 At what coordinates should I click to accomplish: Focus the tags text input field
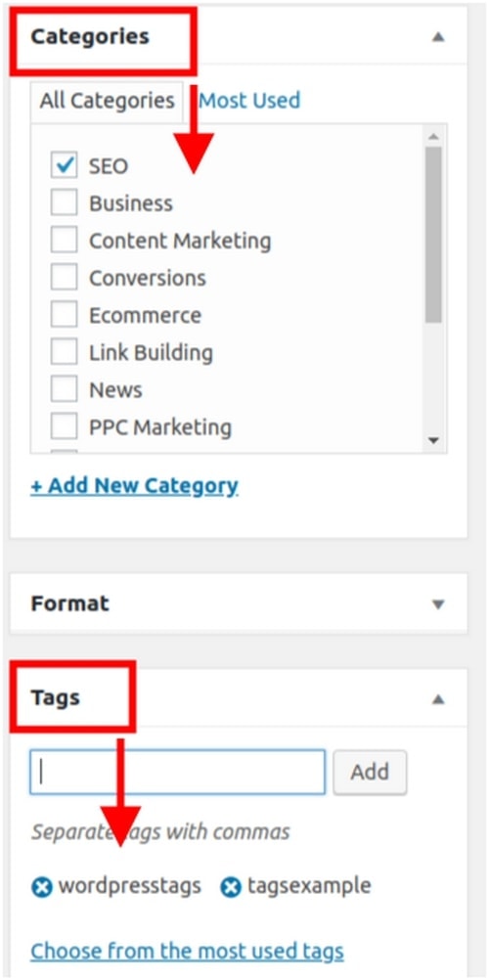pos(178,772)
